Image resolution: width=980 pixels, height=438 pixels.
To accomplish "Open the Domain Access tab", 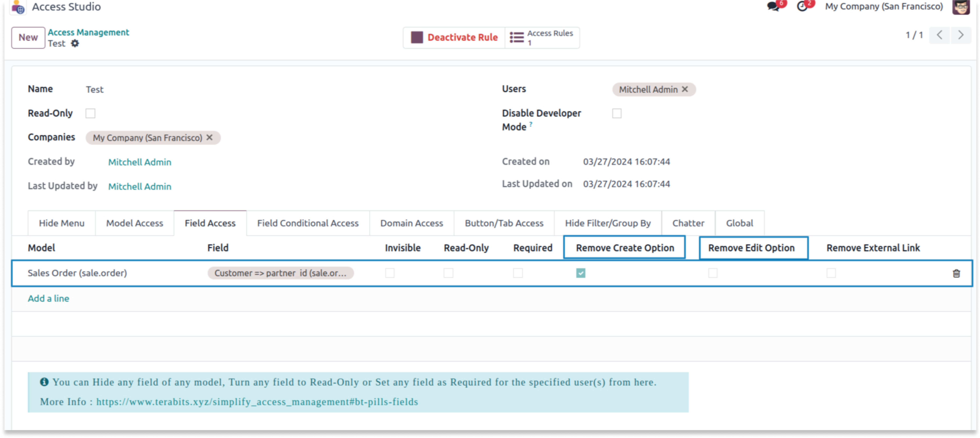I will point(411,223).
